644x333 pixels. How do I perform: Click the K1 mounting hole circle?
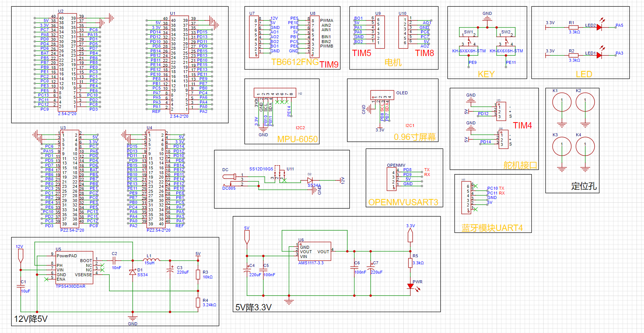pos(562,102)
